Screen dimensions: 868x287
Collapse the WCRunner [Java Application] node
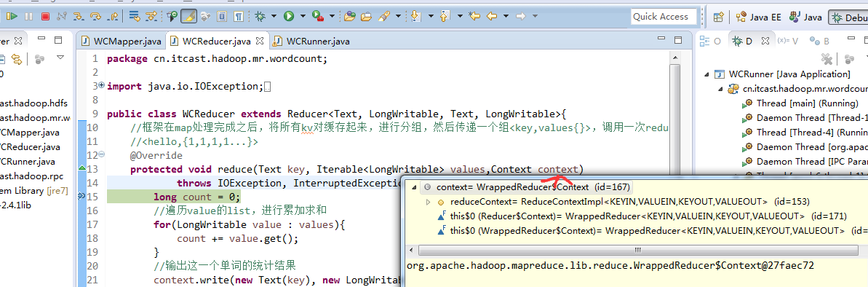pos(706,74)
